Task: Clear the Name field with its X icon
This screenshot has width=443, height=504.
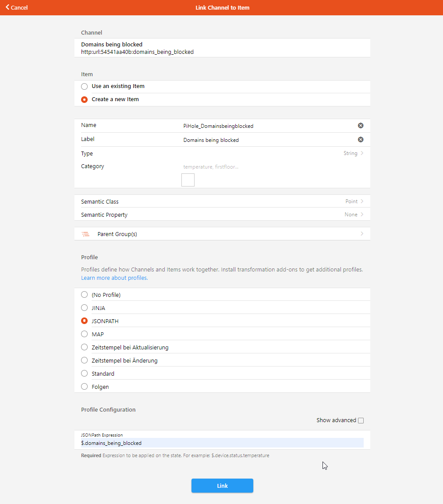Action: point(361,126)
